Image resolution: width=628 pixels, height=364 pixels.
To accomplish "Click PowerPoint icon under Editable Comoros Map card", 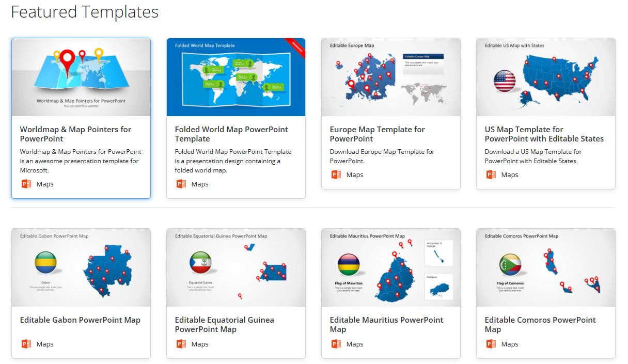I will [x=491, y=344].
